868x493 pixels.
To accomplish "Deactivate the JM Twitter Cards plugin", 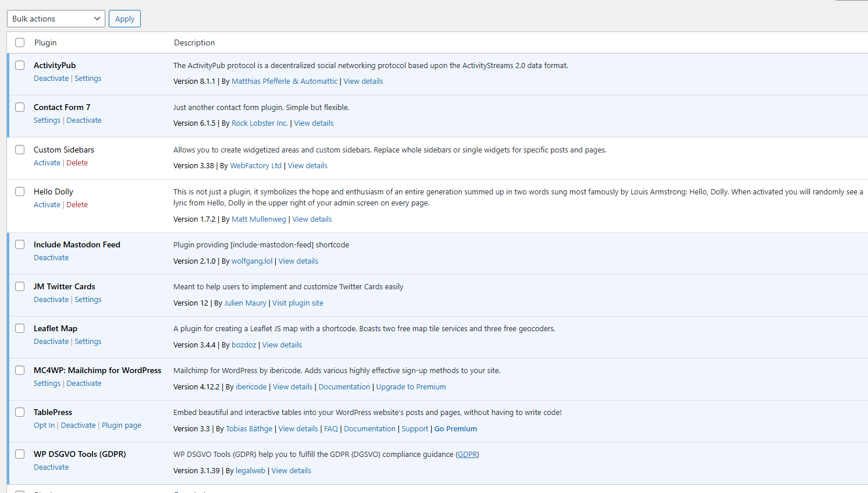I will point(51,300).
